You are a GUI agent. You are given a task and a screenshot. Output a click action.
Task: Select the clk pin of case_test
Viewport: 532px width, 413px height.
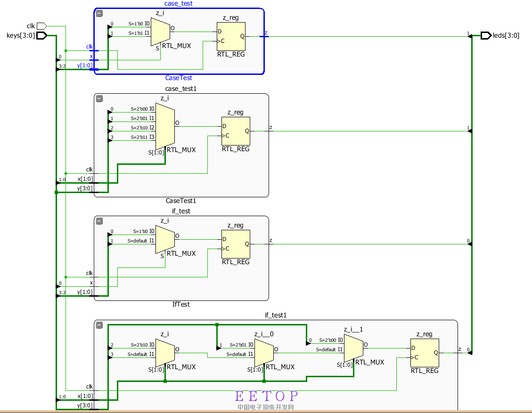click(90, 47)
